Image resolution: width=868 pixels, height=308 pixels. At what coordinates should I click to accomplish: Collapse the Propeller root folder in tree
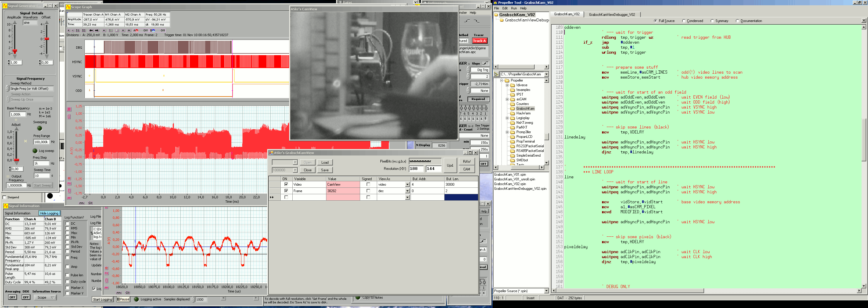[x=501, y=81]
